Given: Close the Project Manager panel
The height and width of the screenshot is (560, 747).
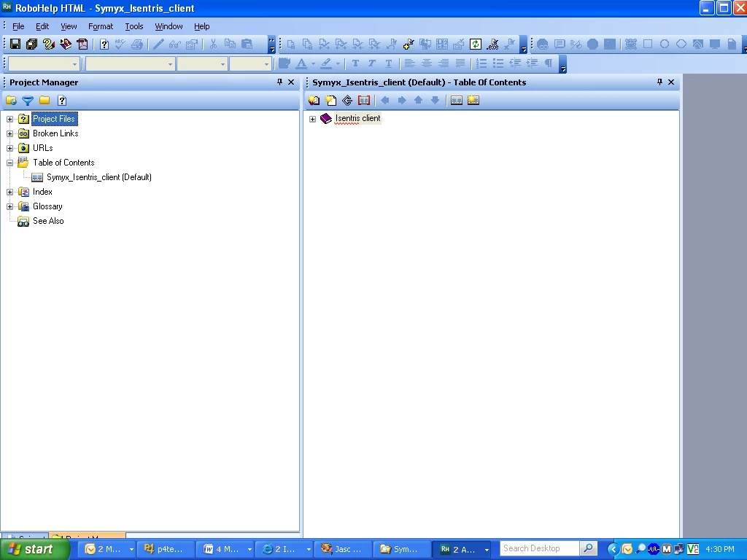Looking at the screenshot, I should coord(291,82).
